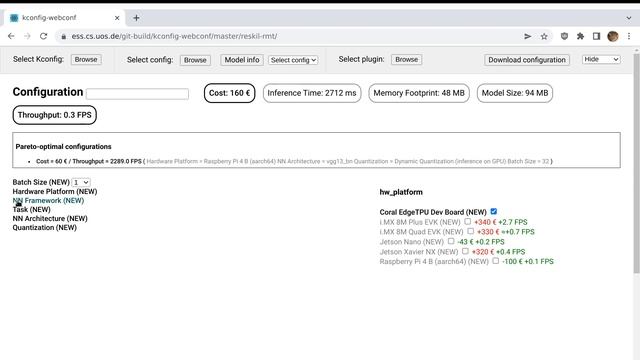This screenshot has width=640, height=360.
Task: View site info via lock icon
Action: point(63,36)
